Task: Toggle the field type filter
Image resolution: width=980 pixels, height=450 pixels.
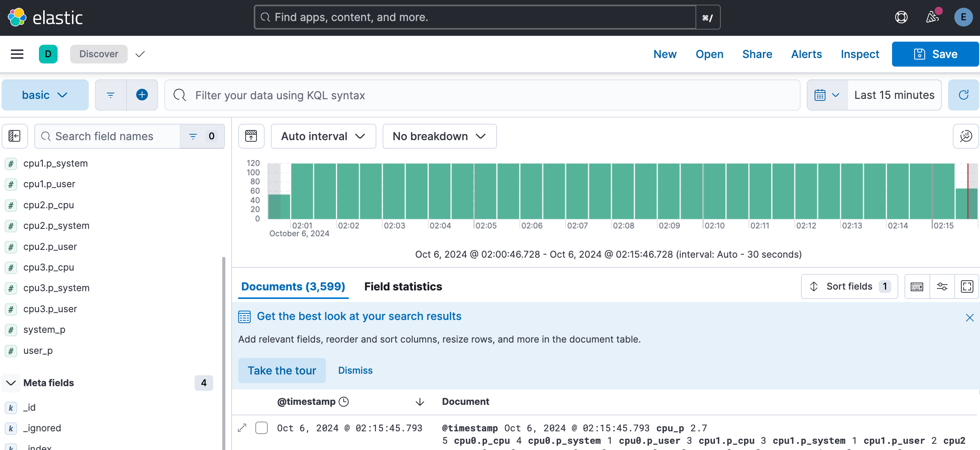Action: 202,136
